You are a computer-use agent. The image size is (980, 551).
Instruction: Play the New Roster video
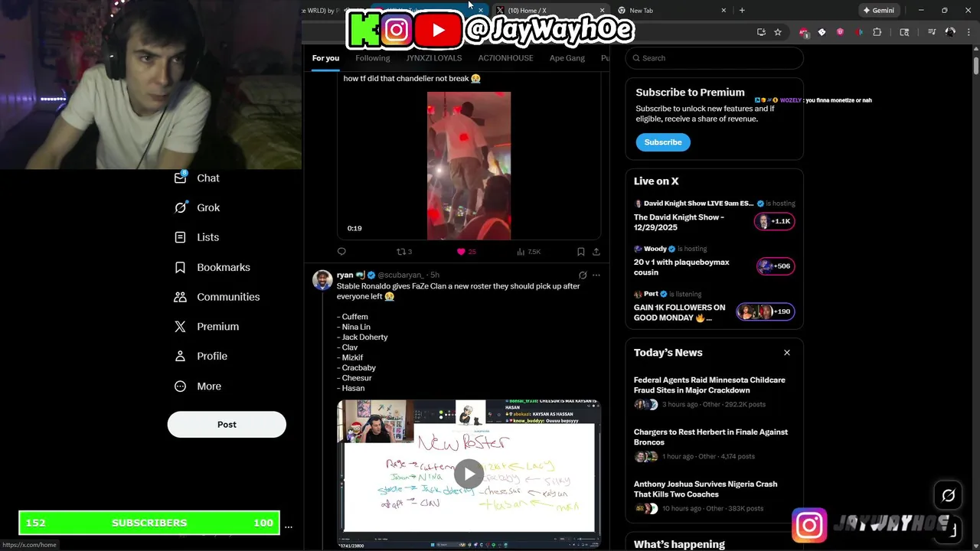[x=469, y=474]
